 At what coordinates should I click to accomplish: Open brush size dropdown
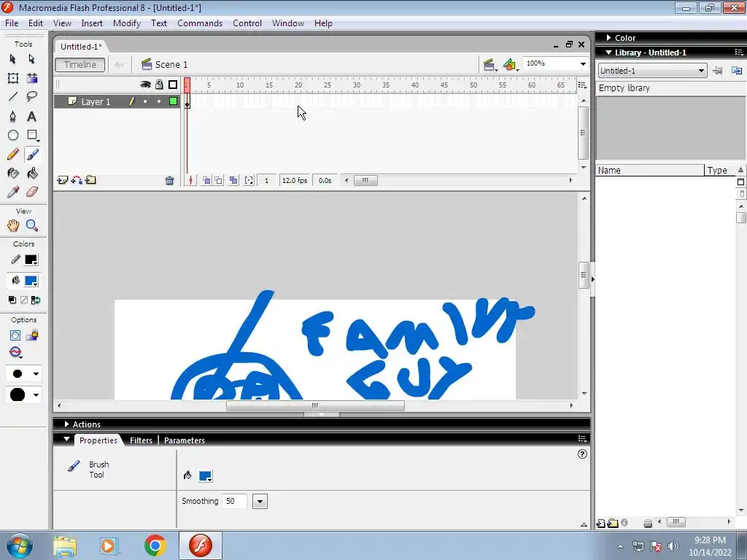23,373
